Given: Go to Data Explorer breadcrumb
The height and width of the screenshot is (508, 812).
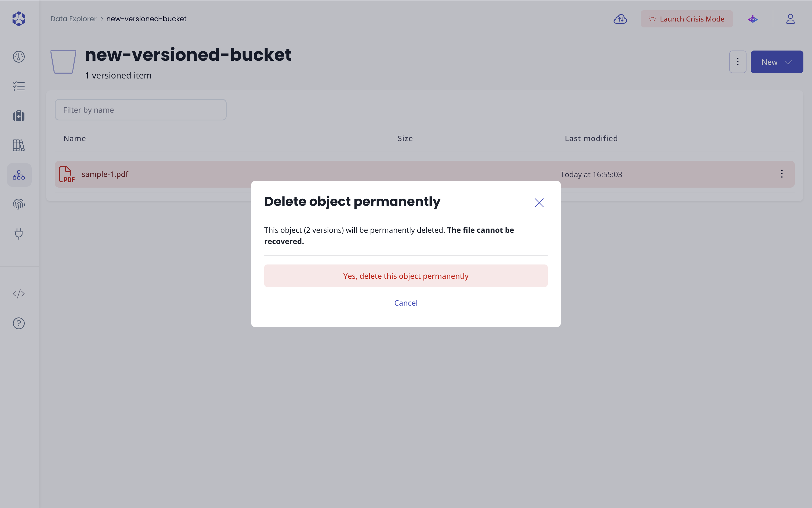Looking at the screenshot, I should tap(74, 19).
